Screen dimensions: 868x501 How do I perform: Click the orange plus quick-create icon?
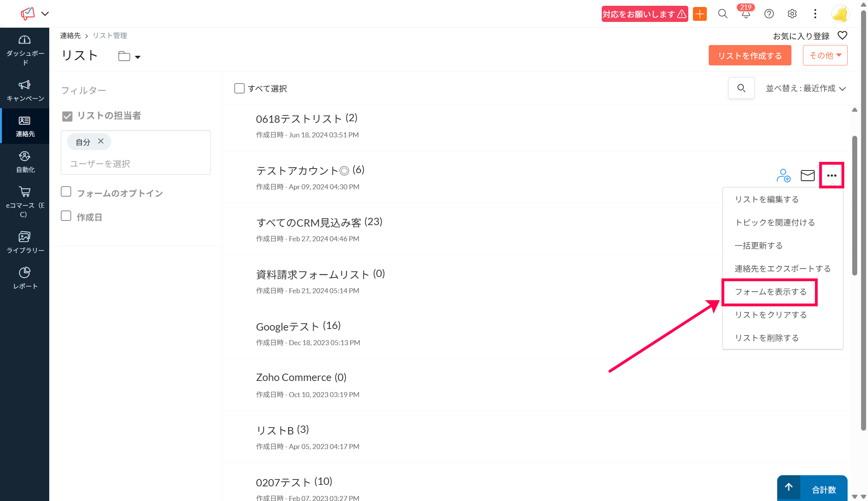point(699,14)
